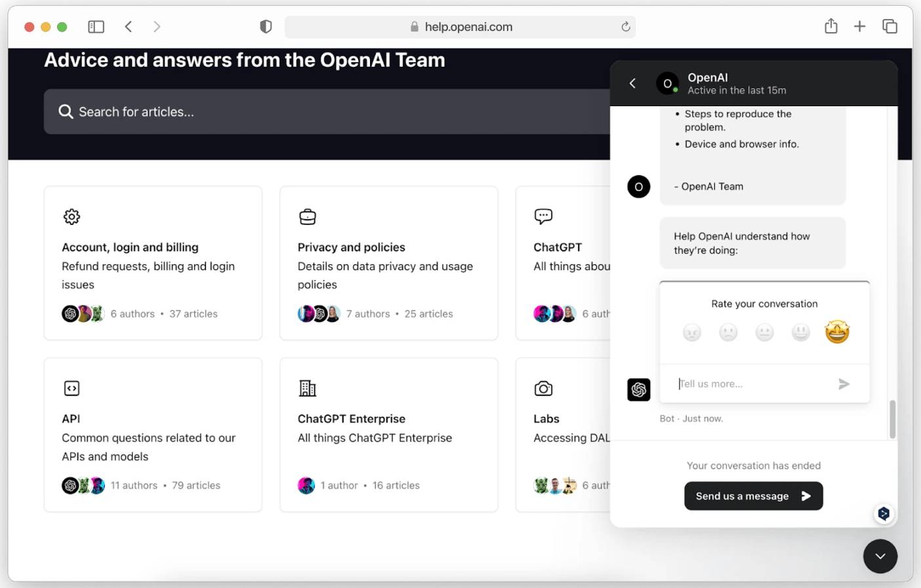Click the send arrow in the chat reply field

point(844,384)
